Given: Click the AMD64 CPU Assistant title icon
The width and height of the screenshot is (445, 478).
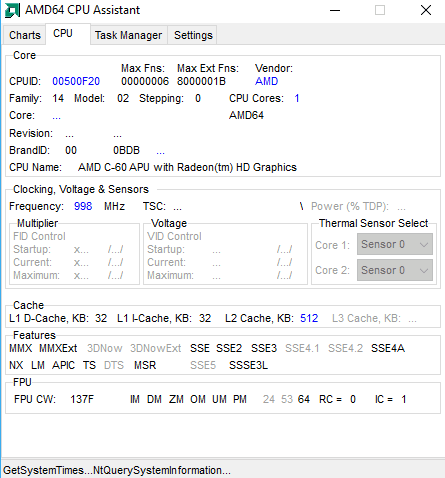Looking at the screenshot, I should point(12,10).
